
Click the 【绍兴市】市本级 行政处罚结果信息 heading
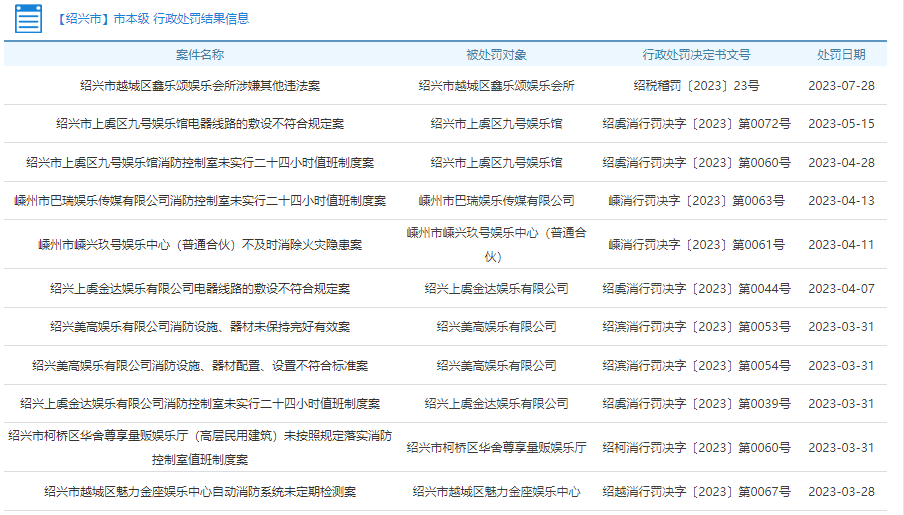click(153, 19)
